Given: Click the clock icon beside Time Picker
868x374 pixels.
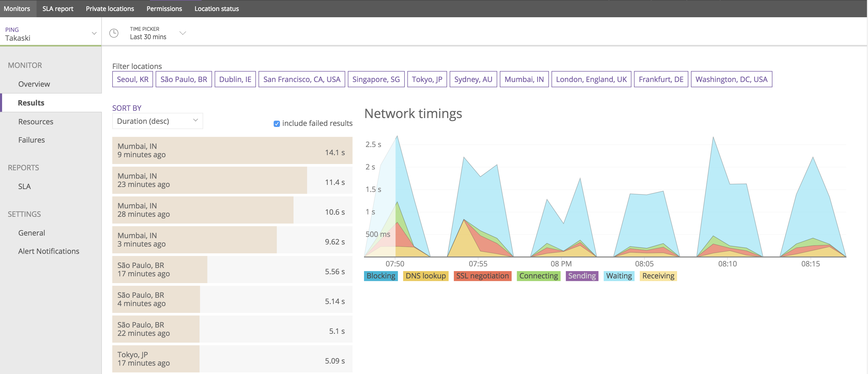Looking at the screenshot, I should click(x=114, y=33).
